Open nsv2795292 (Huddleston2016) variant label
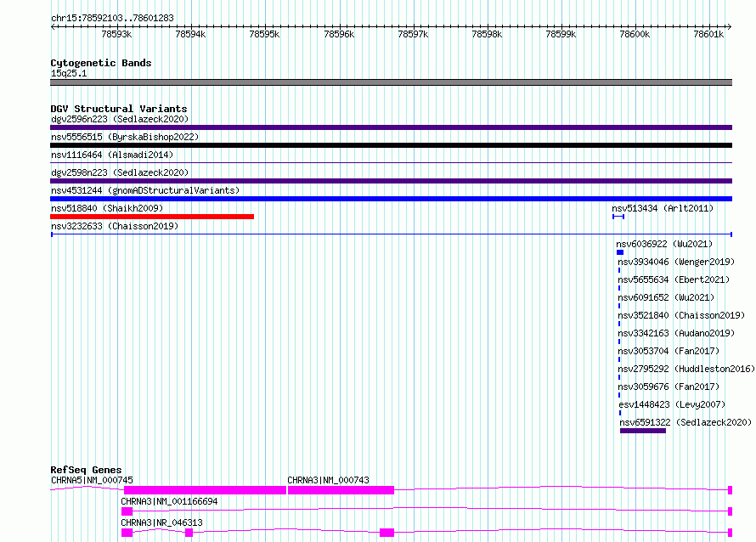The width and height of the screenshot is (756, 542). [686, 369]
